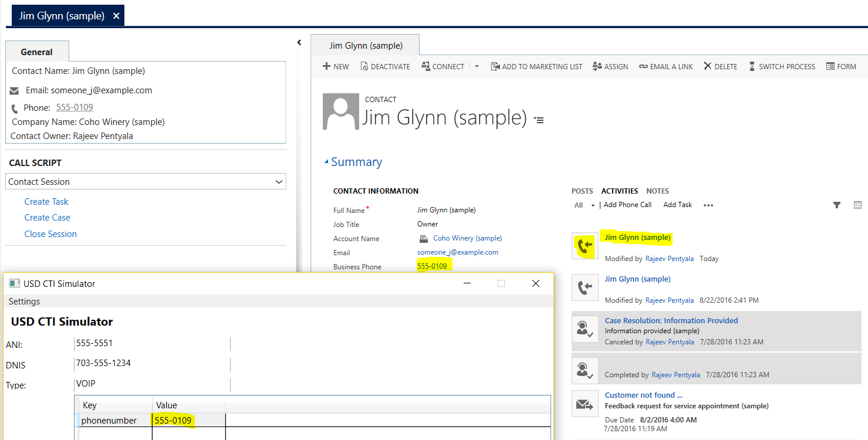This screenshot has width=868, height=440.
Task: Click the more options ellipsis beside Add Task
Action: click(708, 205)
